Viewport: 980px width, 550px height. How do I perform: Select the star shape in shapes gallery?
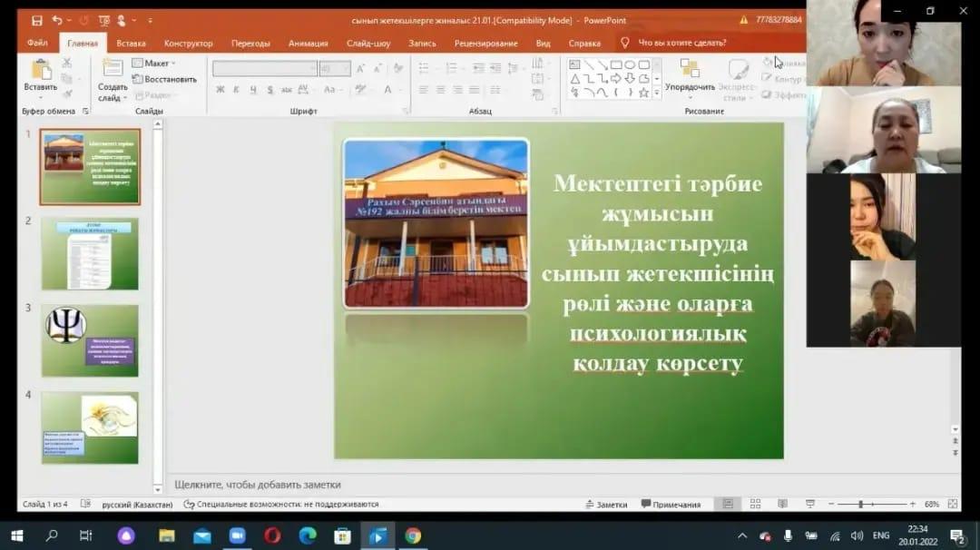(x=644, y=93)
